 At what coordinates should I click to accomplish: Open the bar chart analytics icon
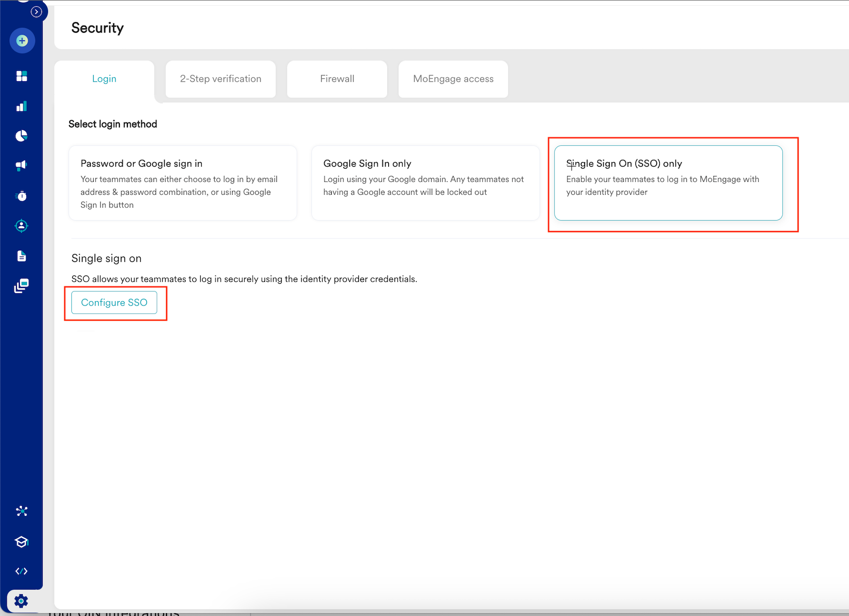click(x=22, y=106)
